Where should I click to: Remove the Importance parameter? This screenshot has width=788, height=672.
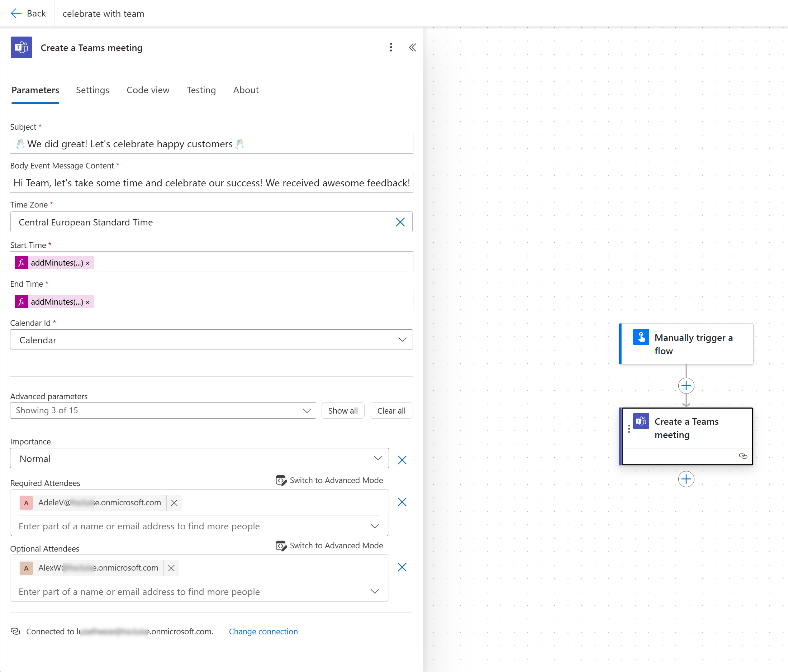click(402, 460)
